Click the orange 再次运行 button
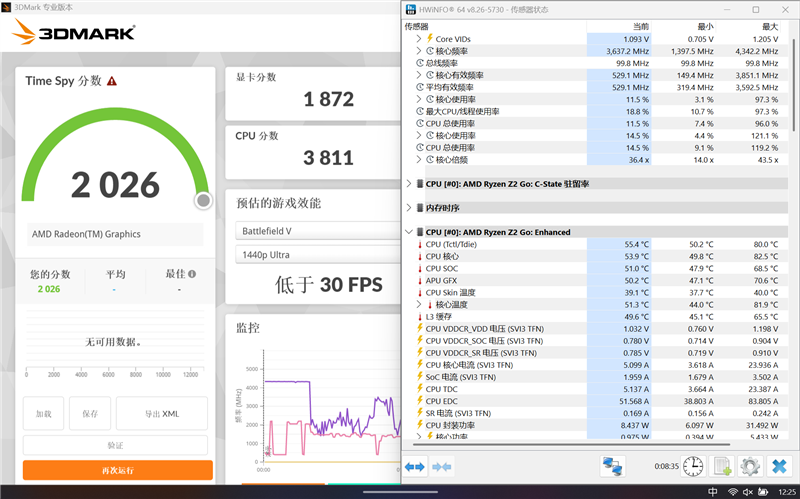This screenshot has width=800, height=499. (x=118, y=470)
